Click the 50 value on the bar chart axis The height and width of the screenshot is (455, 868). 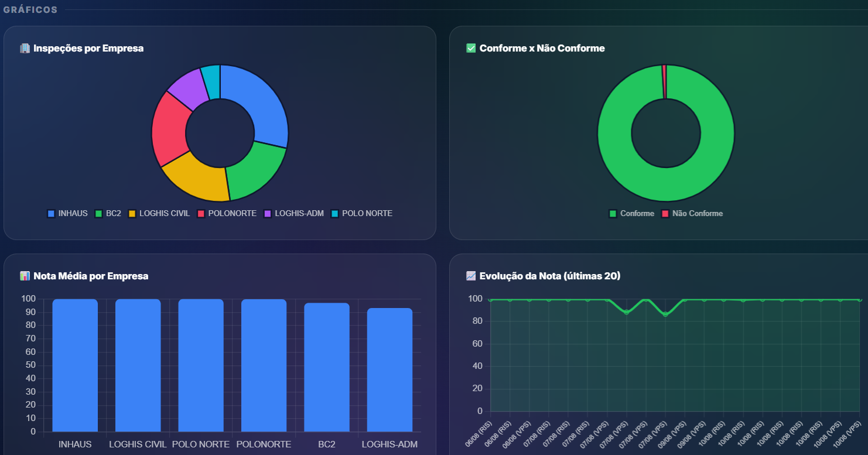tap(30, 365)
